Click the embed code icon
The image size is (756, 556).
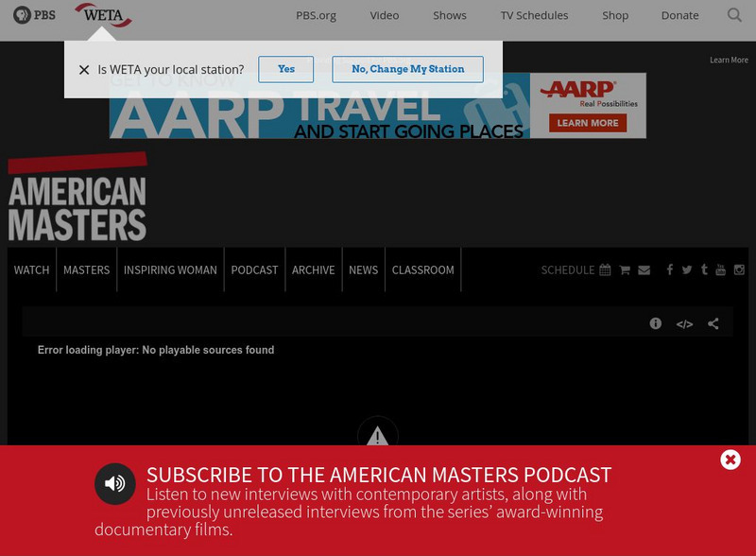(684, 323)
